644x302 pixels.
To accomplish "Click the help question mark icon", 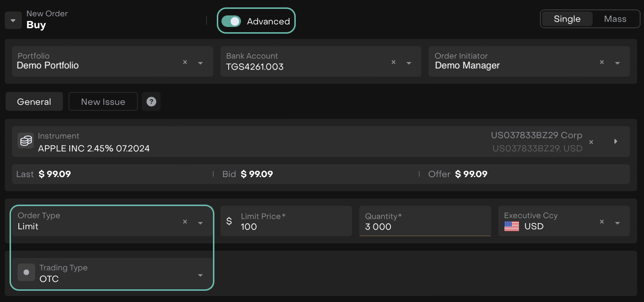I will pos(151,102).
